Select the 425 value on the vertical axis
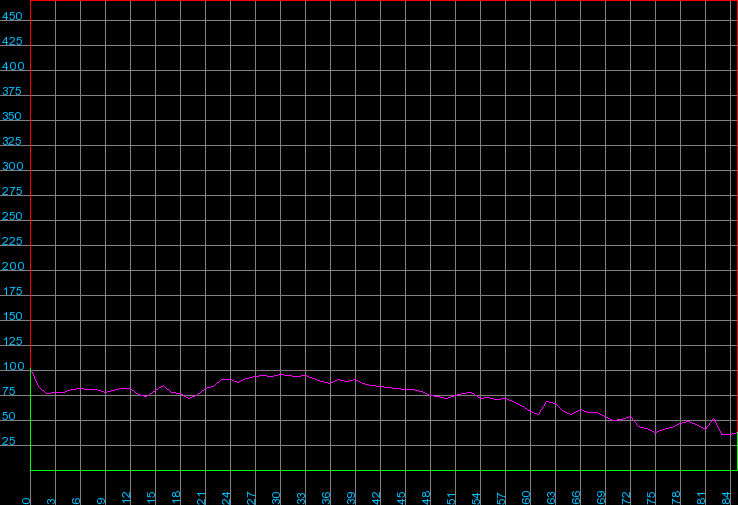738x505 pixels. (x=12, y=41)
